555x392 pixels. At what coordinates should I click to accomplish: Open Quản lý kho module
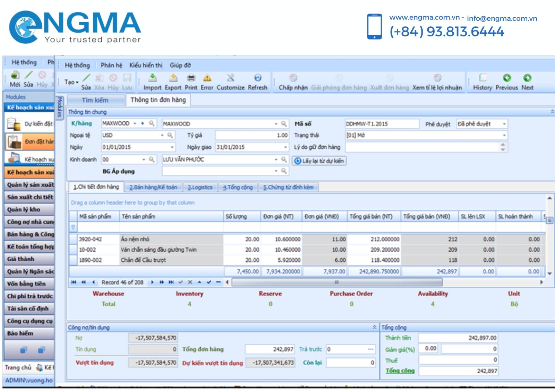(x=30, y=209)
